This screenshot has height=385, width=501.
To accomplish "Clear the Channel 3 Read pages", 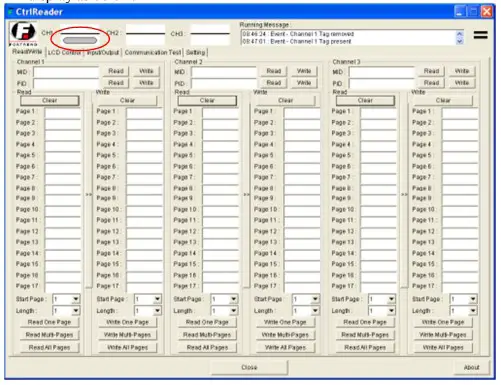I will [365, 100].
